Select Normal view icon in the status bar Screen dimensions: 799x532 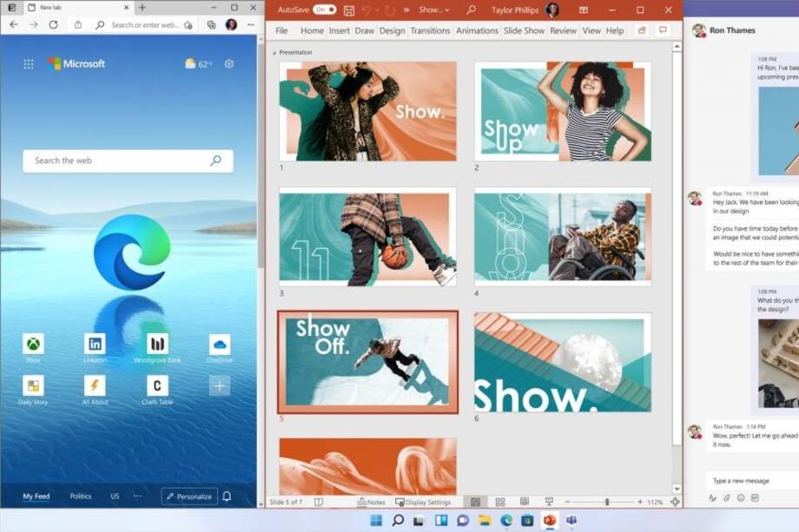474,502
